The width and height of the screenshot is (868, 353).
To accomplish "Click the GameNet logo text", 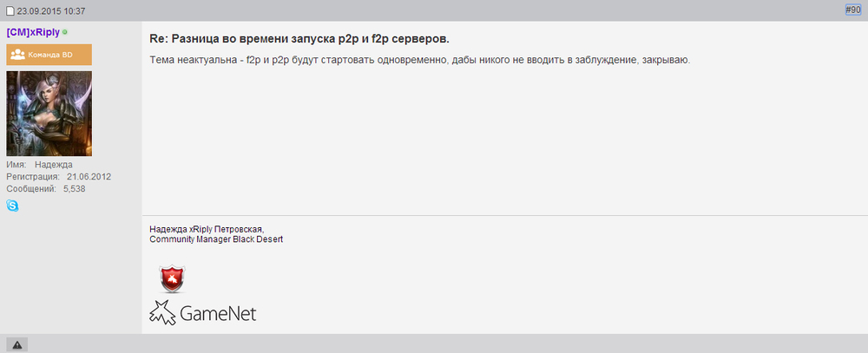I will (x=218, y=313).
